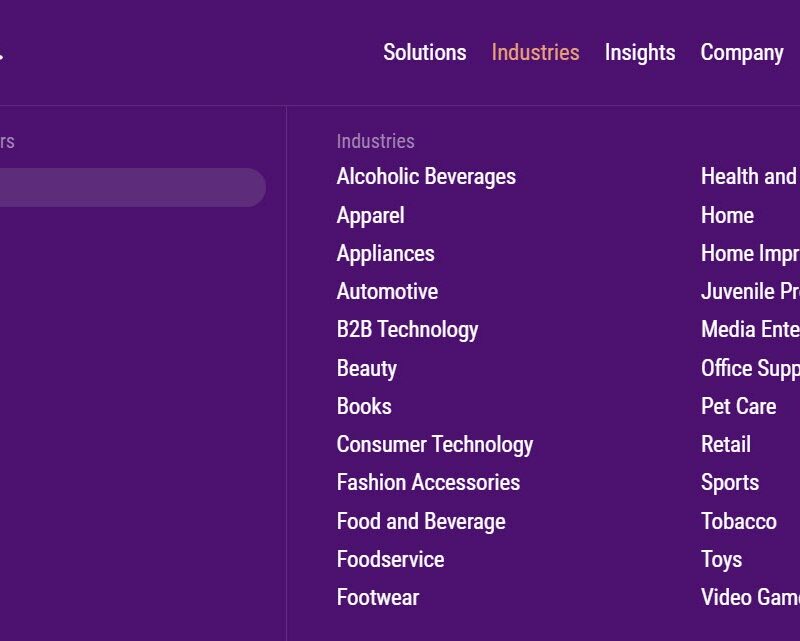Select Food and Beverage industry
Viewport: 800px width, 641px height.
(x=421, y=522)
